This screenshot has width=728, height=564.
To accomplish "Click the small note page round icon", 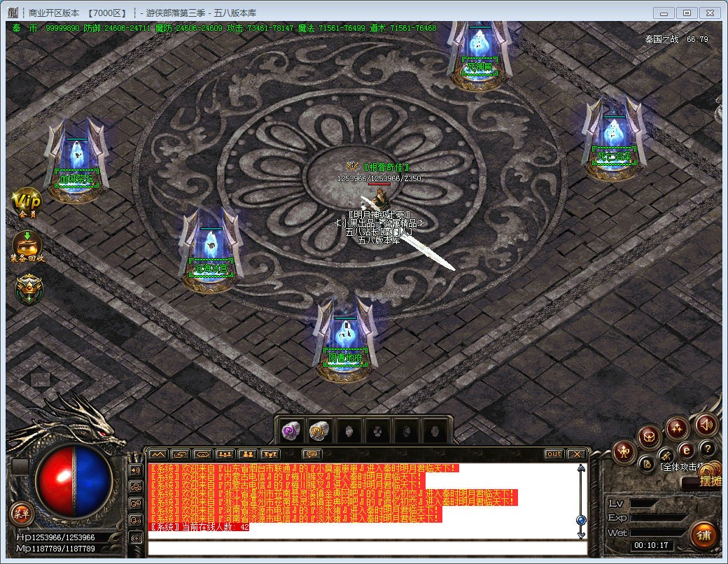I will click(x=647, y=464).
